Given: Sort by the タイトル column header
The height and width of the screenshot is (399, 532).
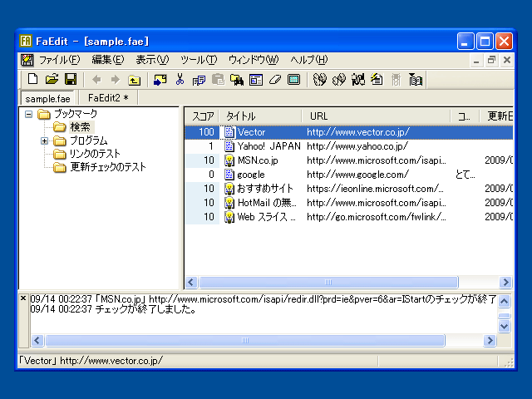Looking at the screenshot, I should click(x=260, y=116).
